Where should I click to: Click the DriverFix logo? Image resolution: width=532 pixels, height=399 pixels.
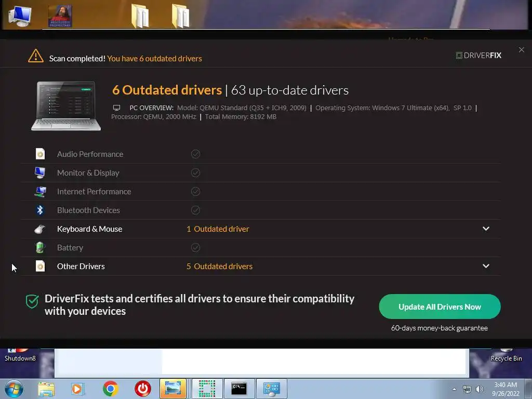[x=478, y=55]
